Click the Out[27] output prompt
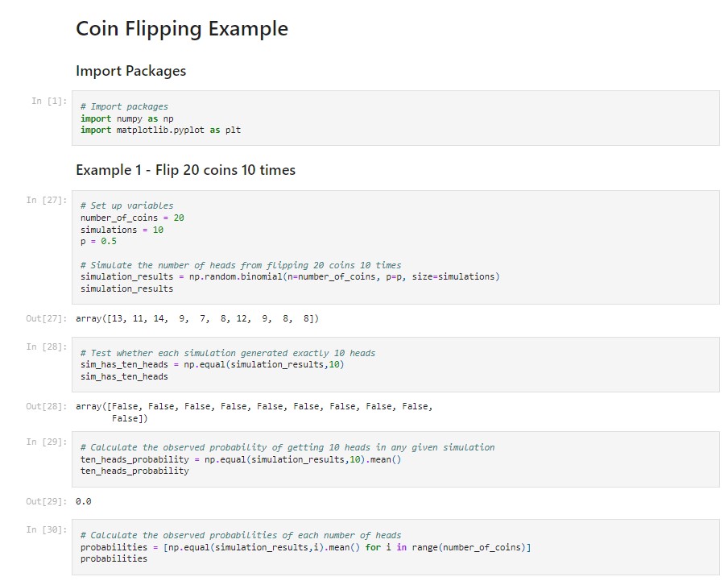This screenshot has width=728, height=581. (46, 319)
